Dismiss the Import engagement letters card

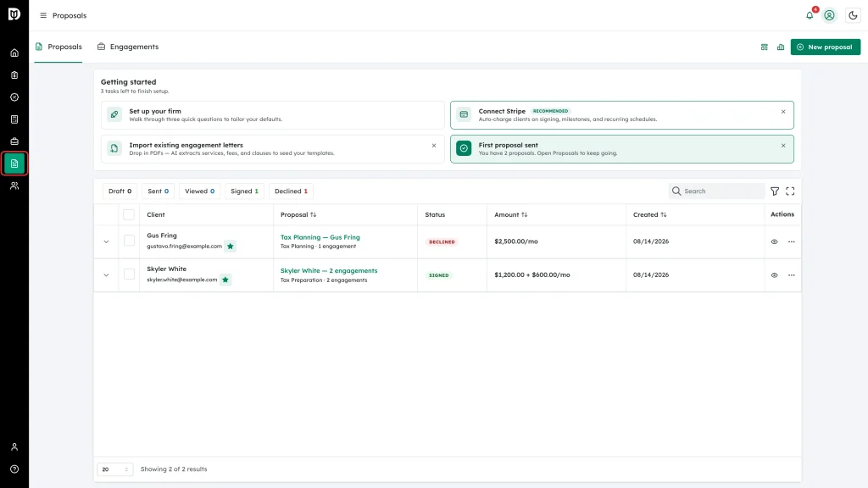434,146
